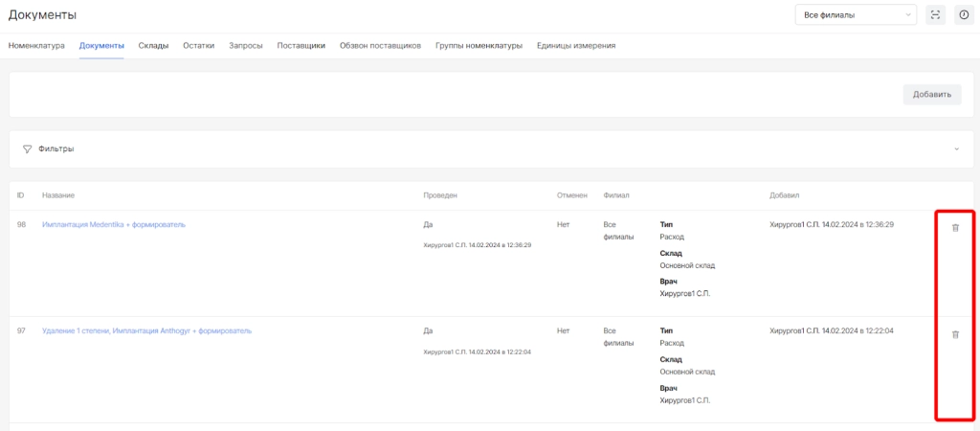Image resolution: width=980 pixels, height=431 pixels.
Task: Click the barcode scanner icon in header
Action: 936,14
